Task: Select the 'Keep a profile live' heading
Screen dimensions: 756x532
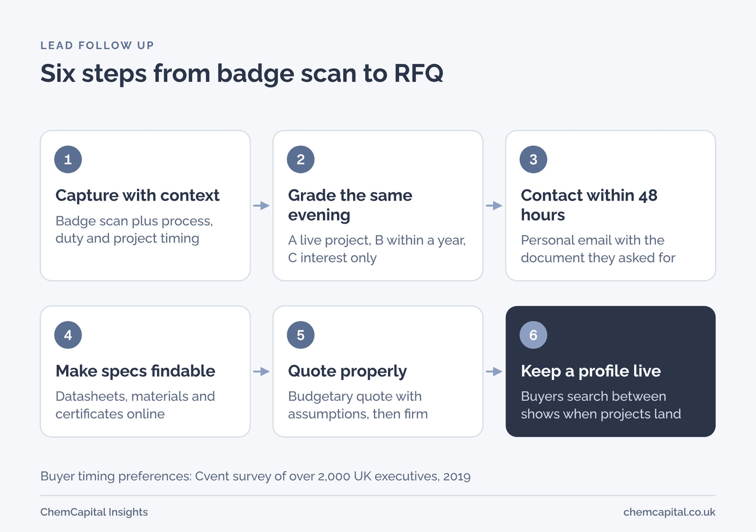Action: [x=591, y=371]
